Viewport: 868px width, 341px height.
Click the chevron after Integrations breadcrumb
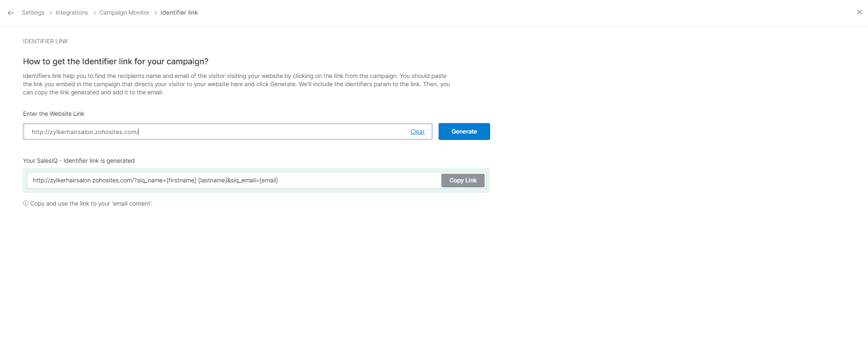pos(94,13)
